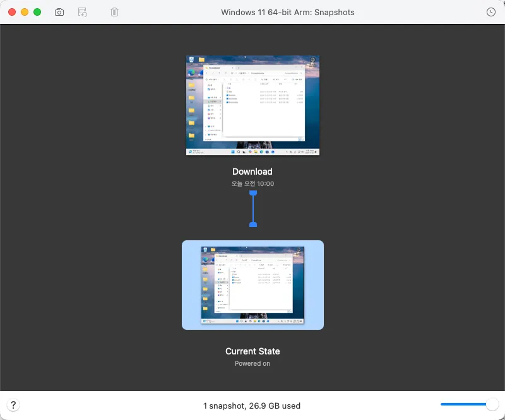Click the bottom node of the blue connector line

[x=253, y=224]
